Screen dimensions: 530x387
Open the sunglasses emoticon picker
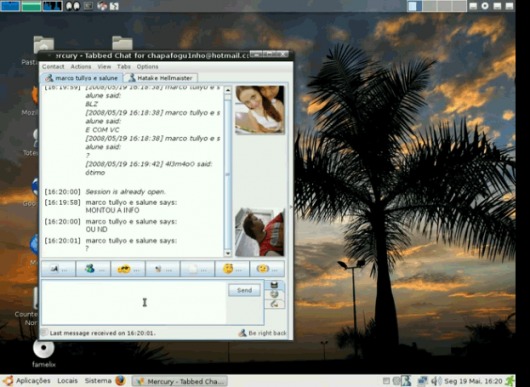pos(128,269)
